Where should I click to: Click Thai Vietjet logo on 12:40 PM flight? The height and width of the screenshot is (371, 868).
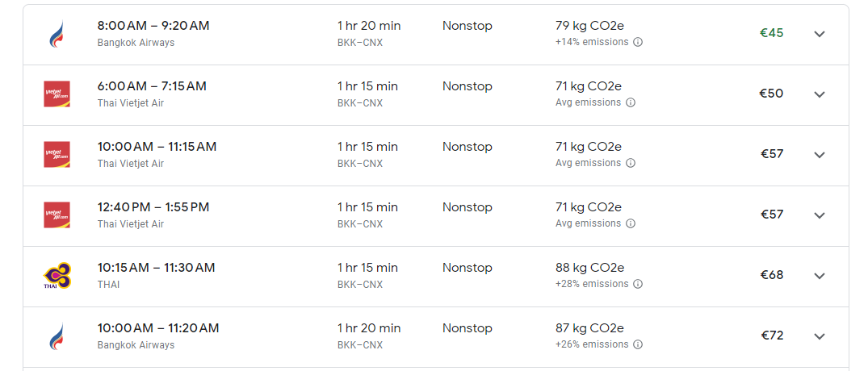pos(57,215)
